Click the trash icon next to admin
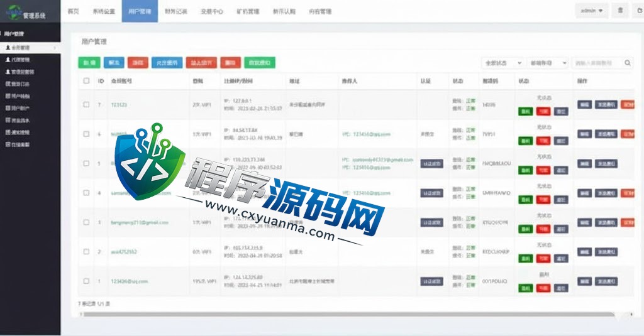The height and width of the screenshot is (336, 644). (x=620, y=11)
